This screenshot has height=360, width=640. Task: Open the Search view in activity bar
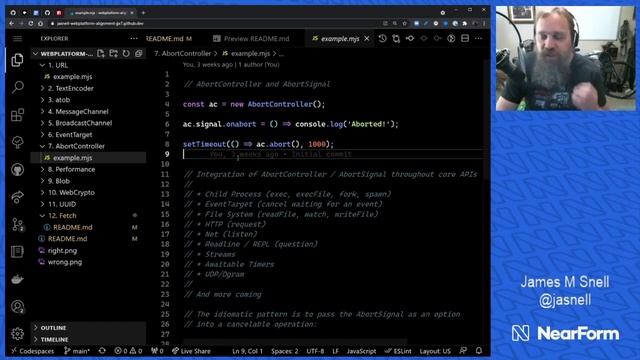pyautogui.click(x=17, y=87)
